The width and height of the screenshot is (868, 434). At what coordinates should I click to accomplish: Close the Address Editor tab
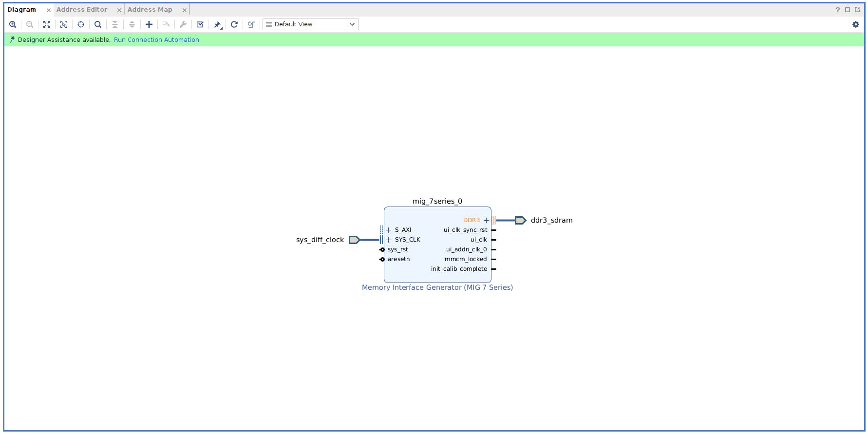pos(119,10)
